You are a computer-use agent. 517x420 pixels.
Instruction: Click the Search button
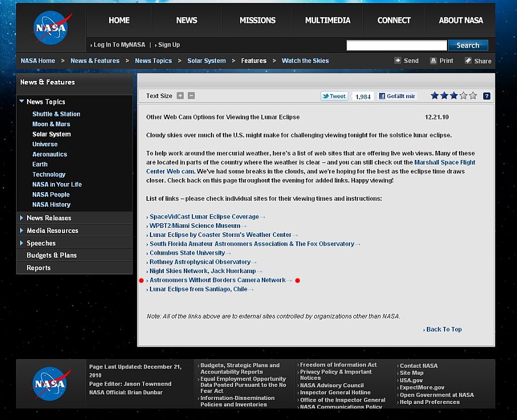click(x=468, y=45)
